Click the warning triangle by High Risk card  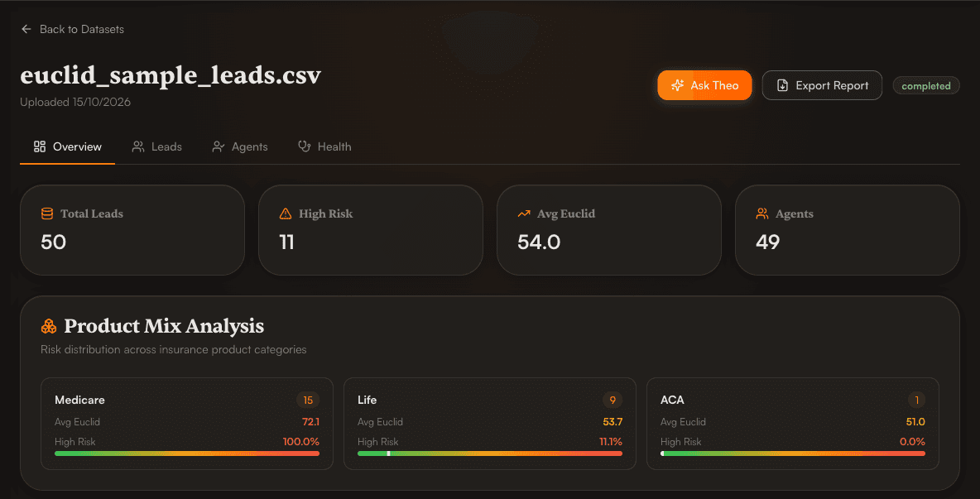[x=286, y=214]
